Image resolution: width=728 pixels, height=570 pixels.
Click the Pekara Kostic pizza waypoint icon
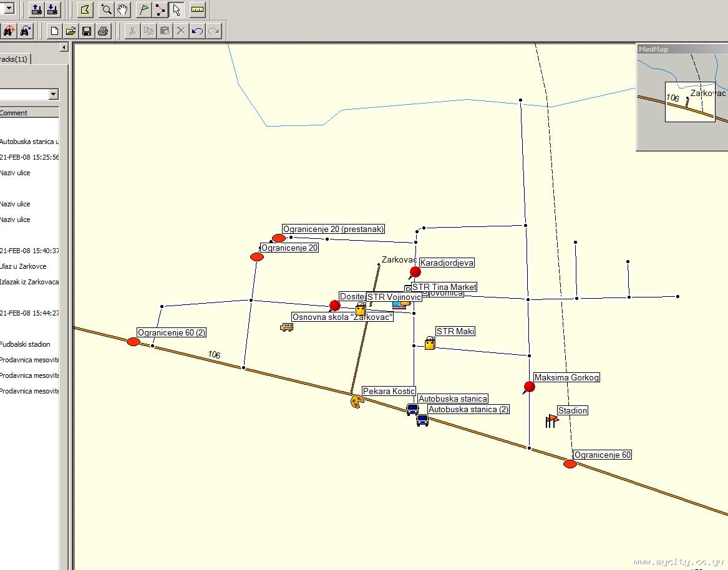(357, 402)
